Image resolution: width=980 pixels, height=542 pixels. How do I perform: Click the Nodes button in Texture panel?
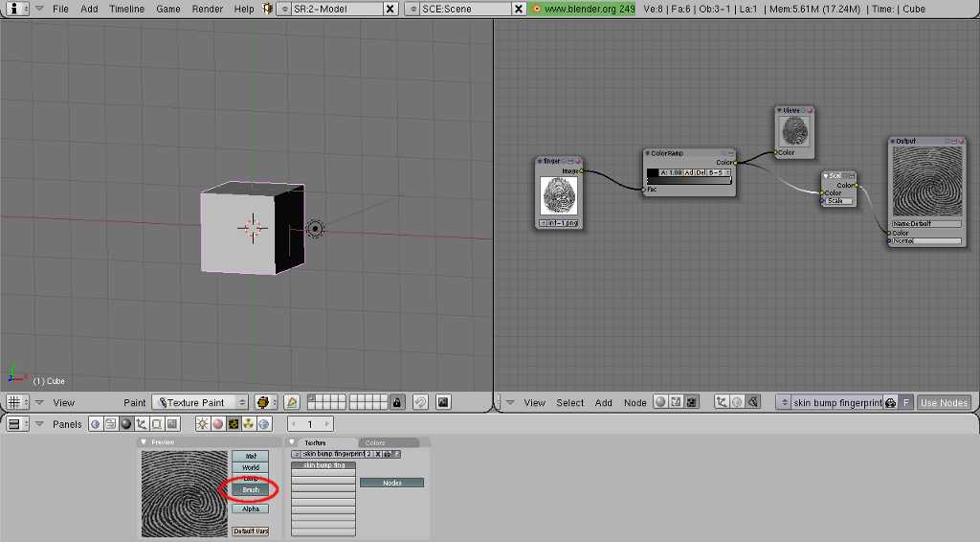click(x=391, y=483)
